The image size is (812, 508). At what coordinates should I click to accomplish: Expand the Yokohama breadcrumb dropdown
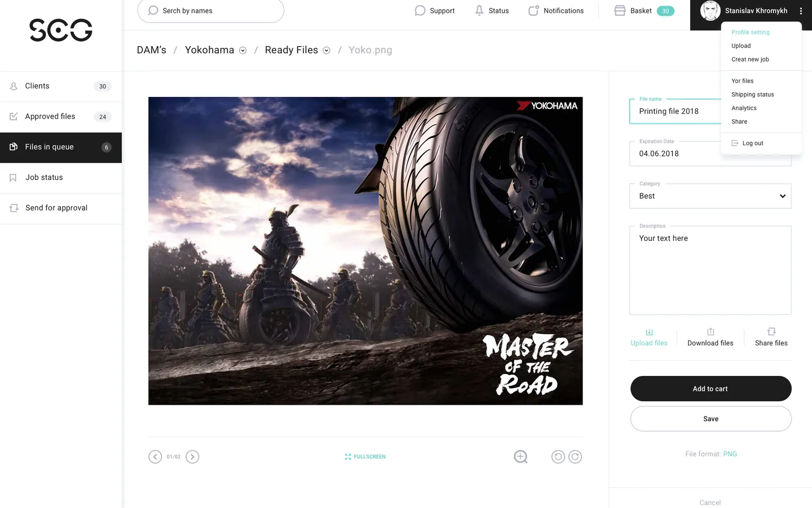(x=243, y=50)
